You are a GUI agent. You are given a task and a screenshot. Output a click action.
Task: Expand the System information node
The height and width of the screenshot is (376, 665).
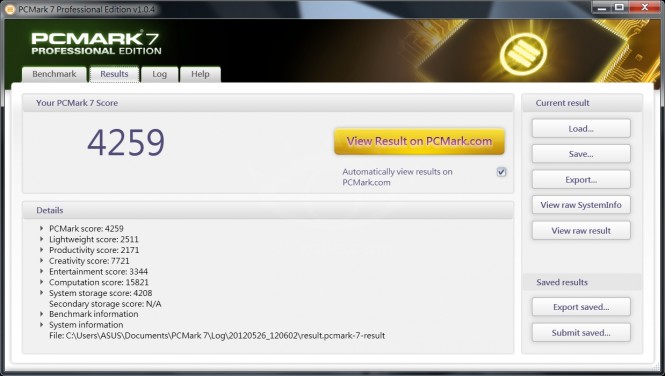(x=42, y=325)
